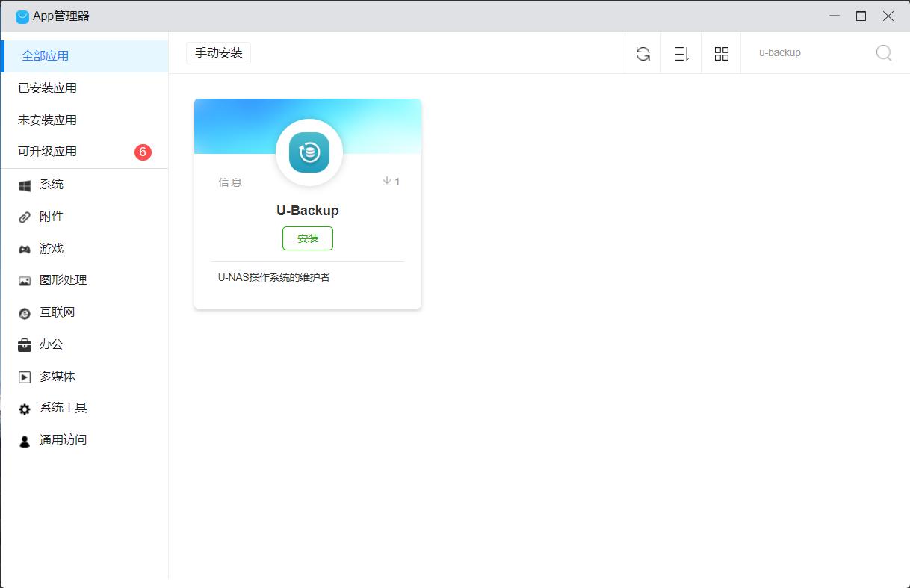This screenshot has height=588, width=910.
Task: Open the 多媒体 category
Action: click(x=57, y=377)
